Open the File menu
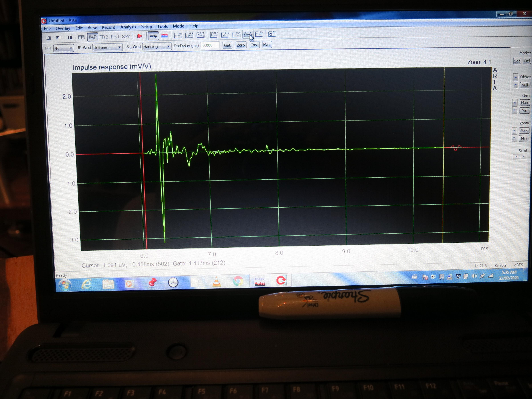532x399 pixels. (47, 29)
